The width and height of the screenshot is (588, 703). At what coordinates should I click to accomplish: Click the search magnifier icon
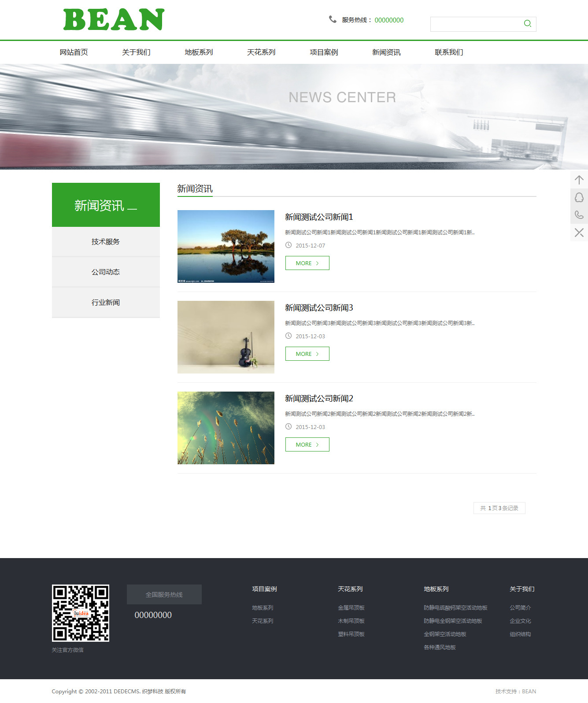pos(527,24)
